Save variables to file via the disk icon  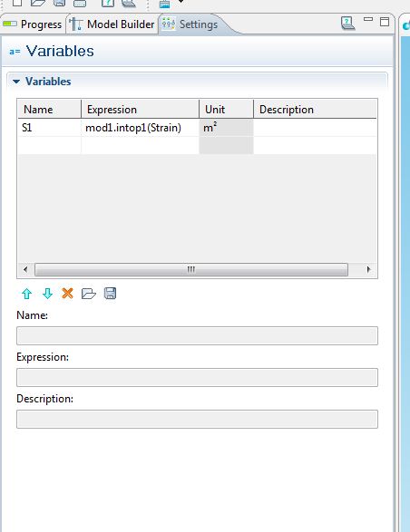pyautogui.click(x=110, y=294)
